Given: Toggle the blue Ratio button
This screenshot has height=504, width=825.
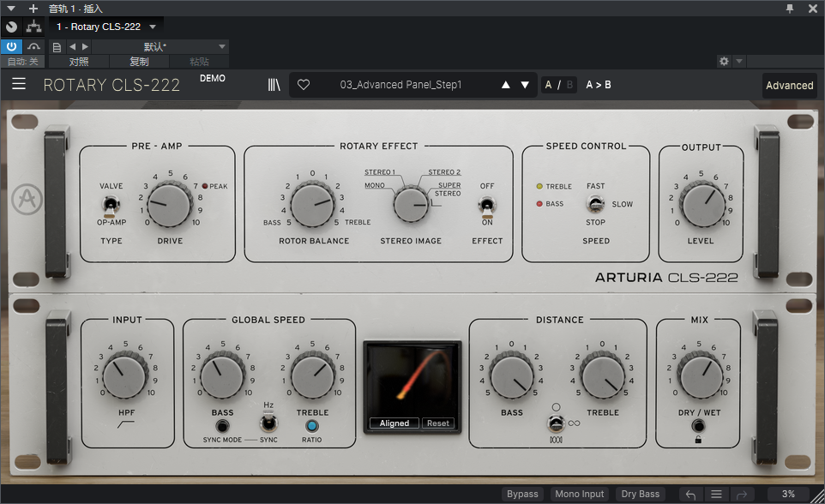Looking at the screenshot, I should 312,426.
